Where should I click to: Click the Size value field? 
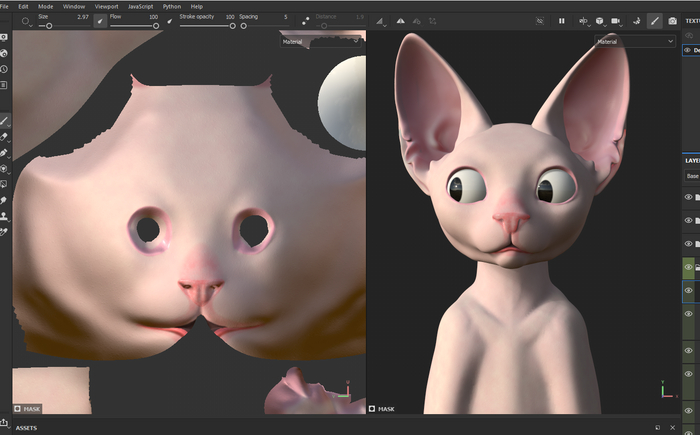tap(83, 17)
